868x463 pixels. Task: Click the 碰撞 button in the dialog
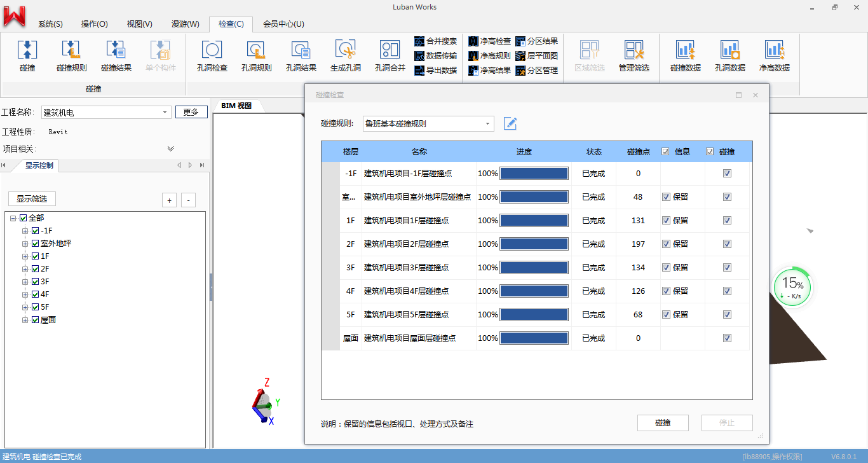pos(663,423)
